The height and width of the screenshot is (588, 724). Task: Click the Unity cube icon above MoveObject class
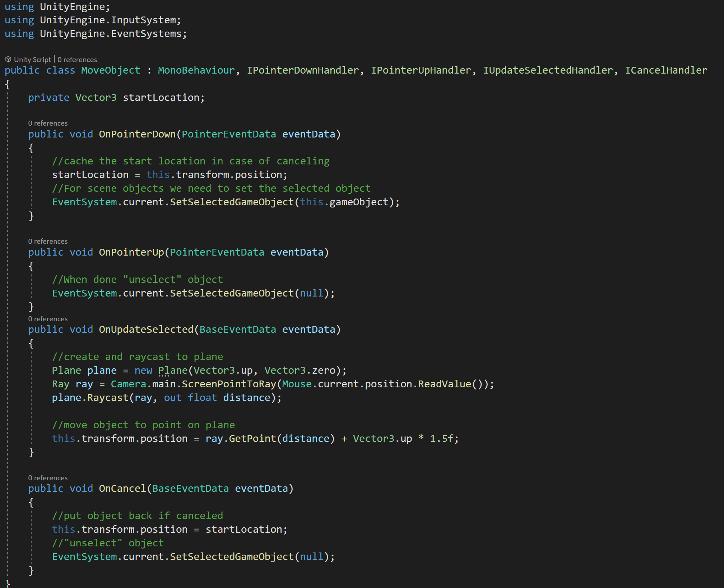(8, 59)
